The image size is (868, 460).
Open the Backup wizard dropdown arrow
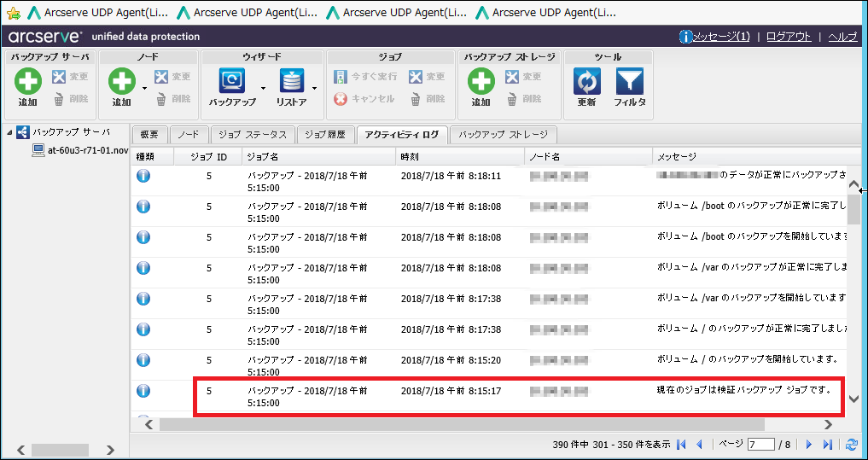coord(264,87)
